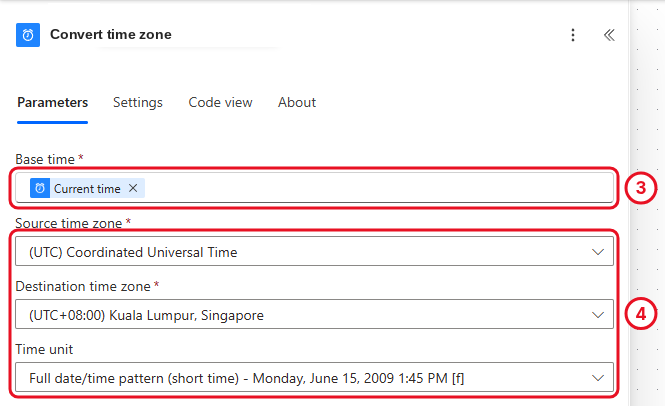Image resolution: width=665 pixels, height=406 pixels.
Task: Click the Base time field label
Action: 45,159
